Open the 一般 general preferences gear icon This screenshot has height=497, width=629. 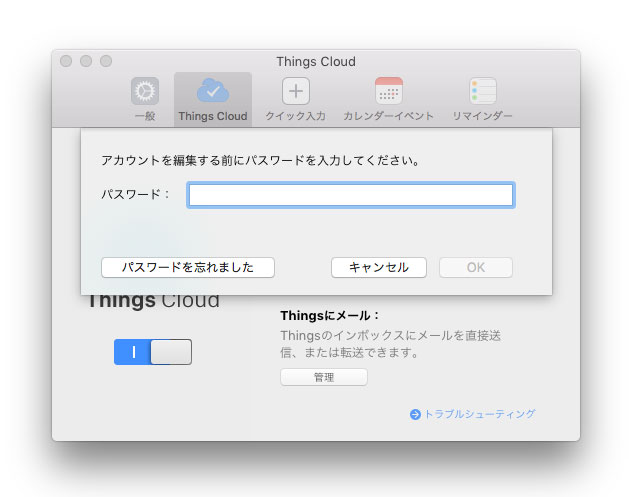[145, 91]
